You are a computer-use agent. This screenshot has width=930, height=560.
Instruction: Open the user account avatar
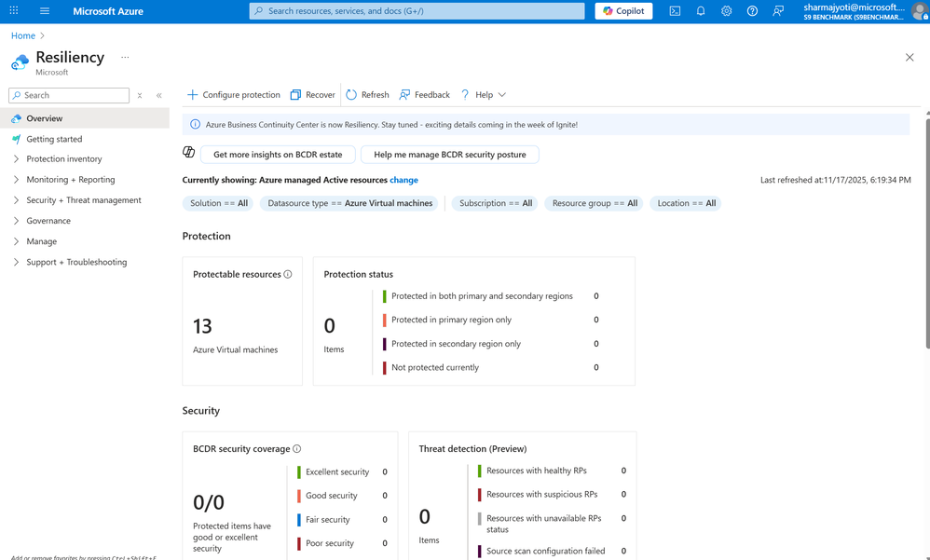pos(920,11)
